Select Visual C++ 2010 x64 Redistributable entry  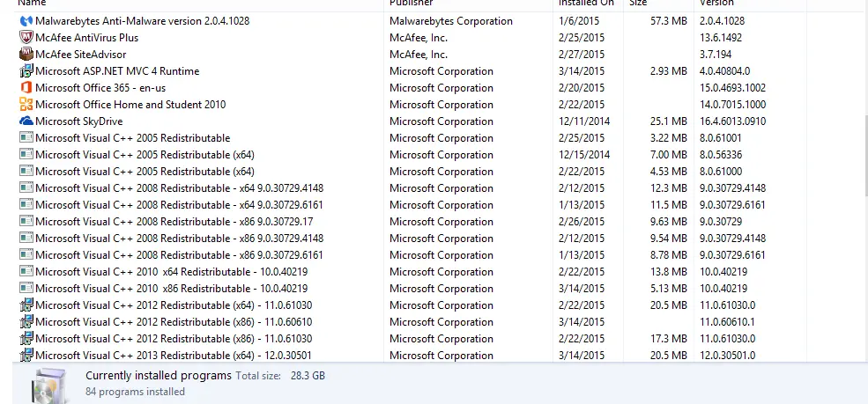click(x=171, y=272)
